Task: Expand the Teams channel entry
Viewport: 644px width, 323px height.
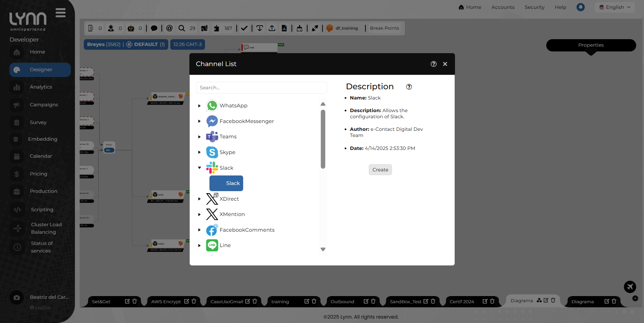Action: (199, 137)
